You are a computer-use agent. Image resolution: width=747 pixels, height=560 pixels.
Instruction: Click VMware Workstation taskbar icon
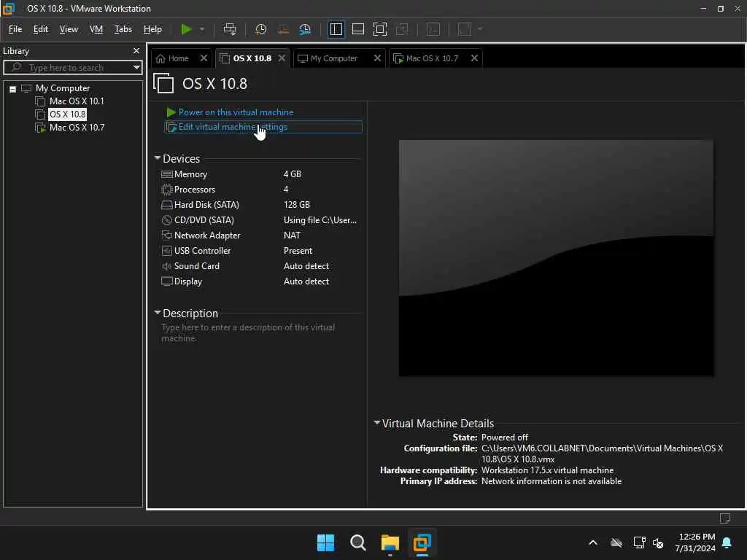422,542
